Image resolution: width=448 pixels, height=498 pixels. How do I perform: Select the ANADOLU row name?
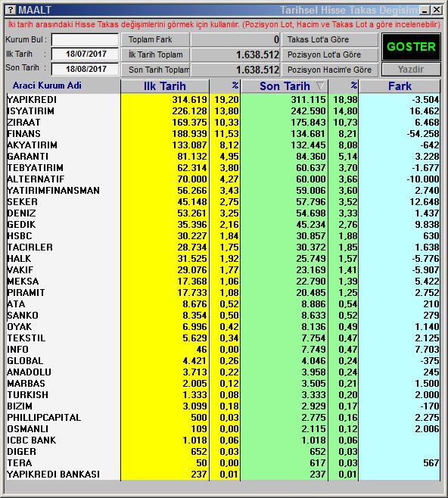coord(29,372)
